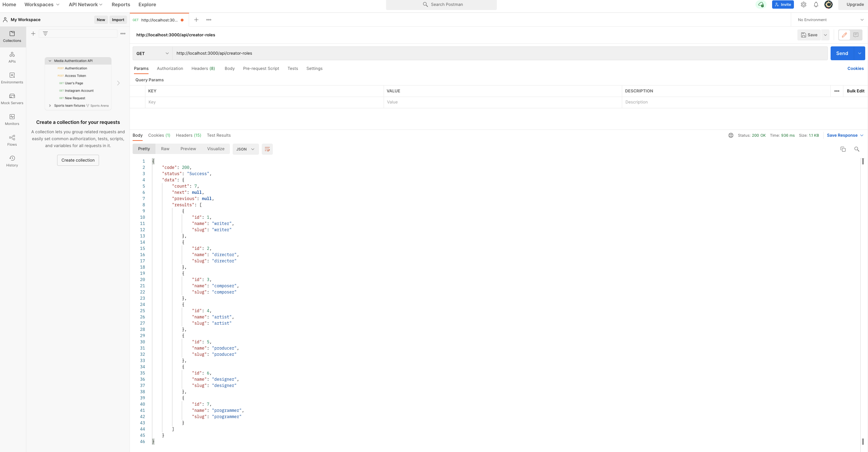Screen dimensions: 868x452
Task: Click the network globe icon
Action: 731,135
